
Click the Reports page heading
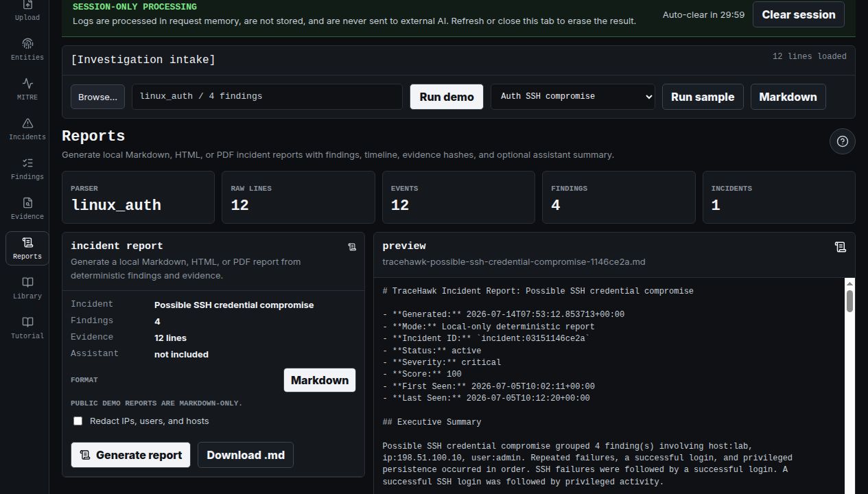(93, 136)
